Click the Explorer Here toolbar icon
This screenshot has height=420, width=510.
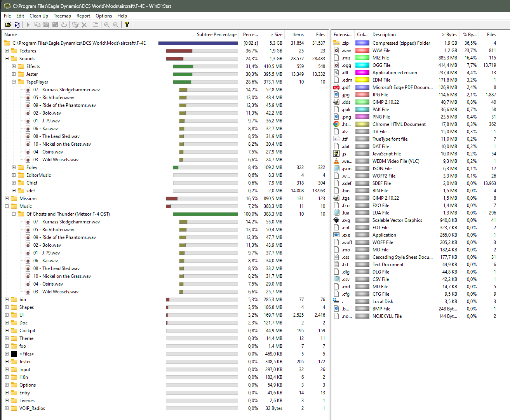pyautogui.click(x=46, y=24)
